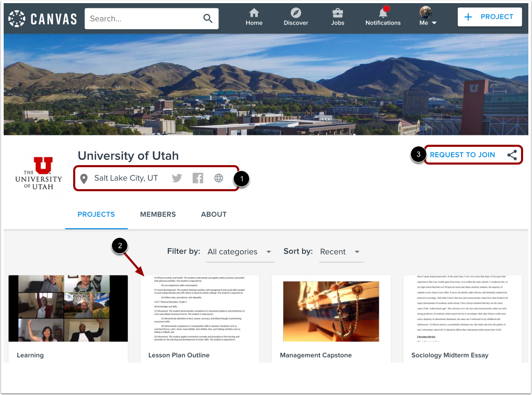Expand the All categories filter dropdown
Viewport: 532px width, 395px height.
[x=240, y=252]
